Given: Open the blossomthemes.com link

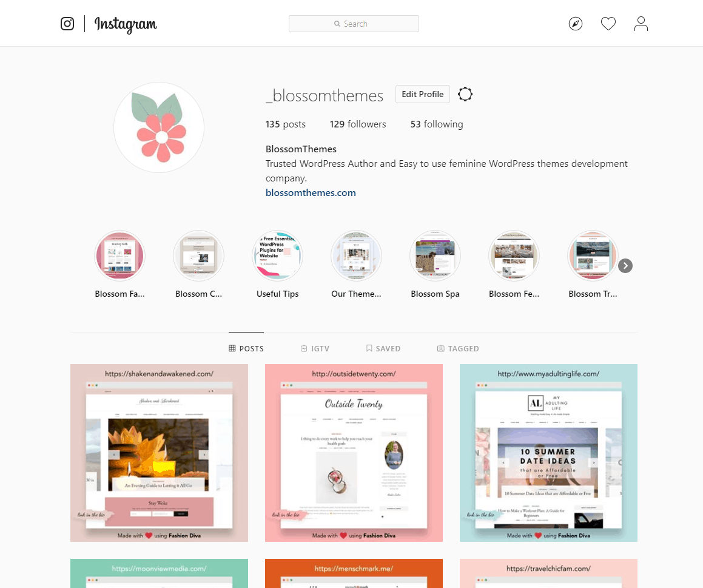Looking at the screenshot, I should pos(311,193).
